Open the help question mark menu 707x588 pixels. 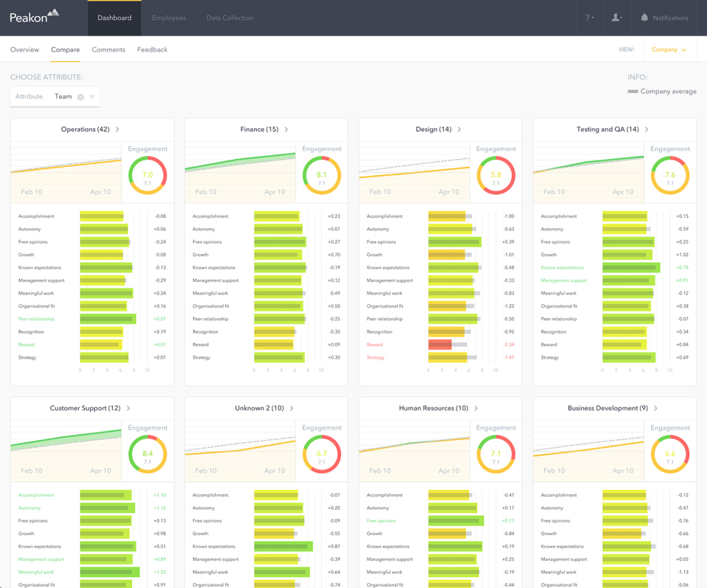589,18
